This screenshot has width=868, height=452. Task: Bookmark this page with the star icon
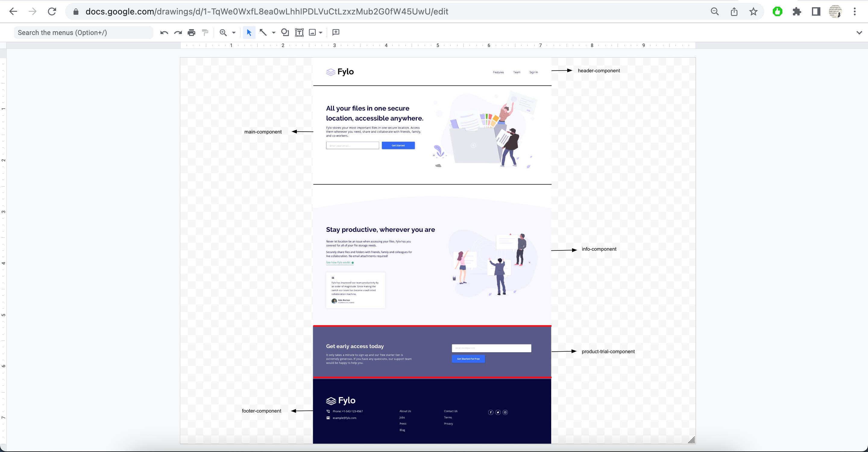pos(753,11)
